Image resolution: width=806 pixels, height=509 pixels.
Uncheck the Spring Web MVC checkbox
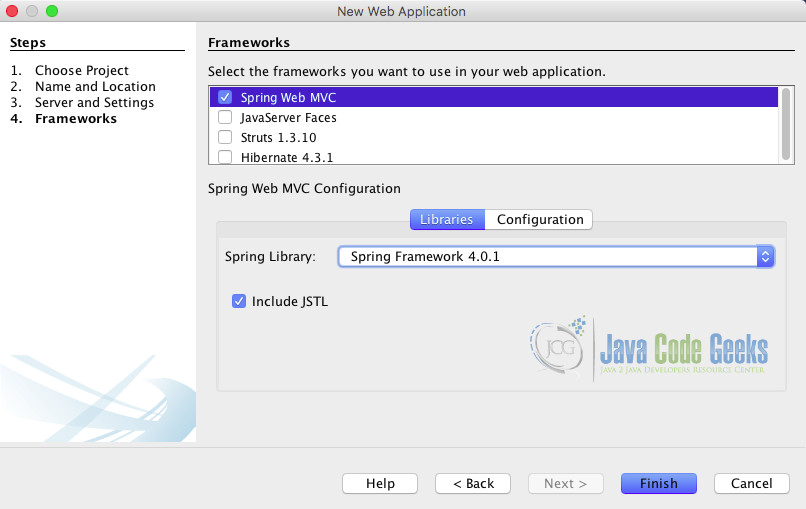225,97
